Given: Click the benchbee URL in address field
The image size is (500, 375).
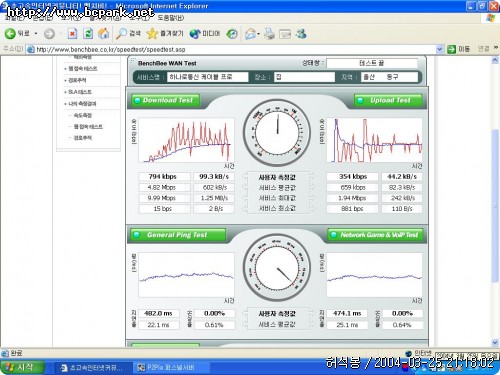Looking at the screenshot, I should pyautogui.click(x=111, y=50).
